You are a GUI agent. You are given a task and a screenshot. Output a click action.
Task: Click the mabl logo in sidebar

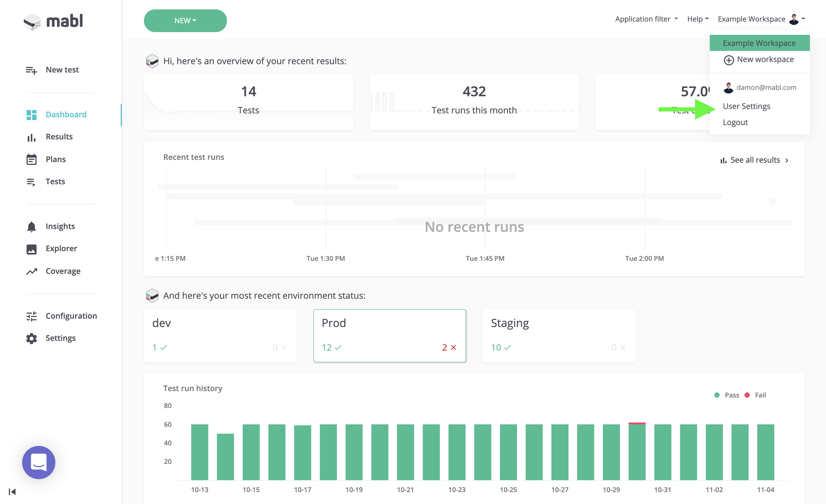pos(54,21)
